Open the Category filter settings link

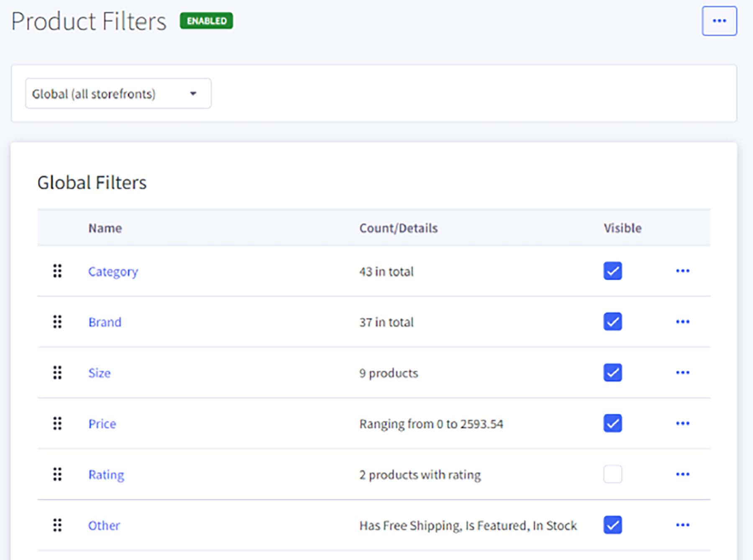pyautogui.click(x=113, y=271)
